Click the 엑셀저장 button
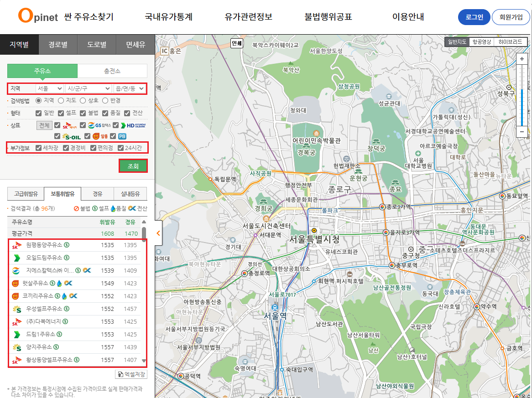Image resolution: width=532 pixels, height=398 pixels. [131, 374]
